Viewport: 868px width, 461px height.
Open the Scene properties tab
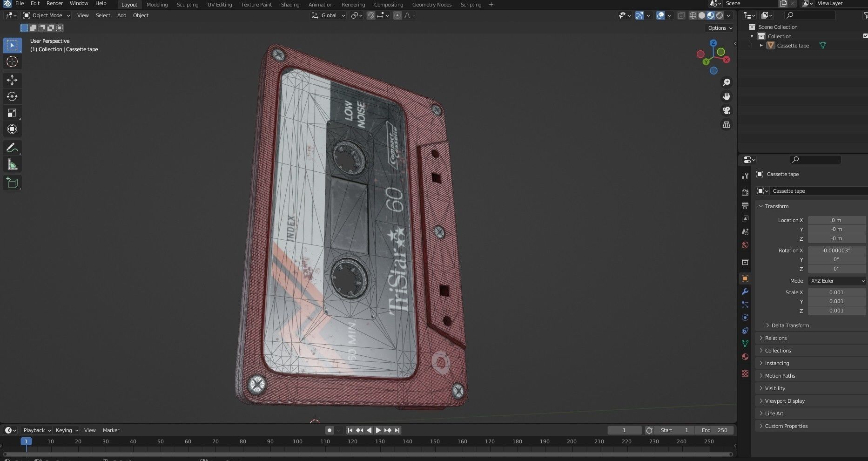pos(745,231)
